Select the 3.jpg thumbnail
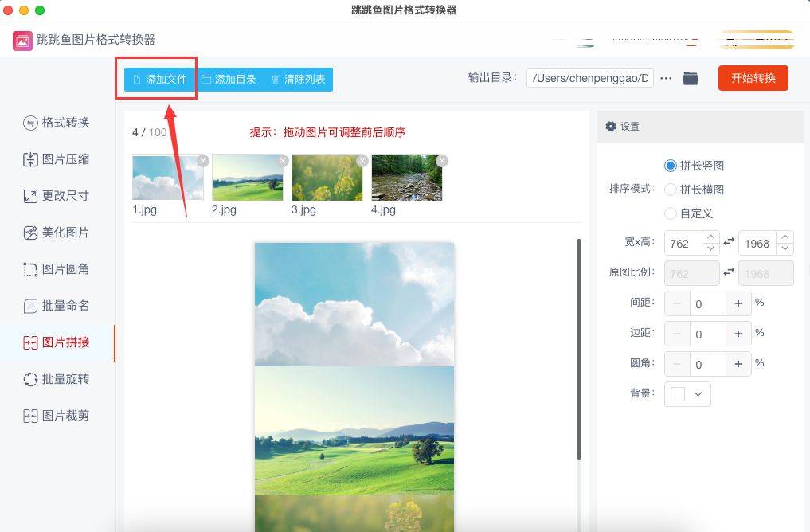Screen dimensions: 810x532 tap(327, 178)
